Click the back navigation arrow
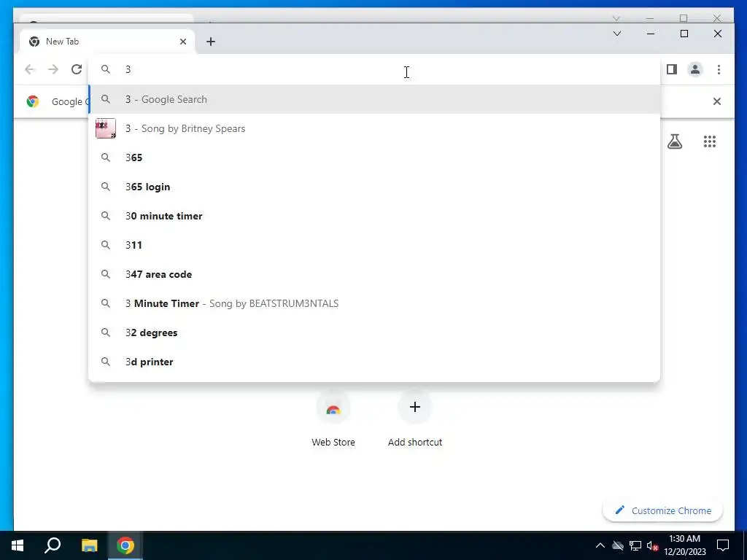Image resolution: width=747 pixels, height=560 pixels. click(30, 69)
